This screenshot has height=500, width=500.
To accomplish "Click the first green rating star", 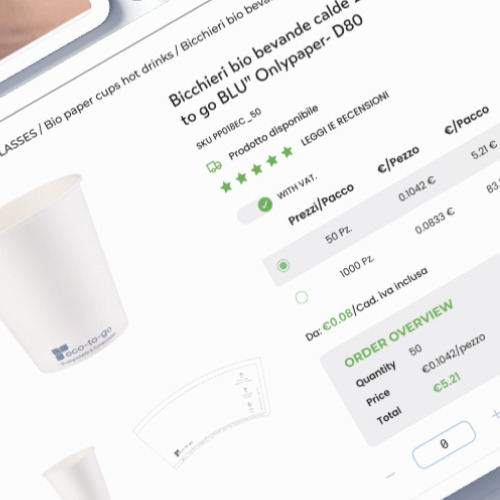I will [226, 186].
